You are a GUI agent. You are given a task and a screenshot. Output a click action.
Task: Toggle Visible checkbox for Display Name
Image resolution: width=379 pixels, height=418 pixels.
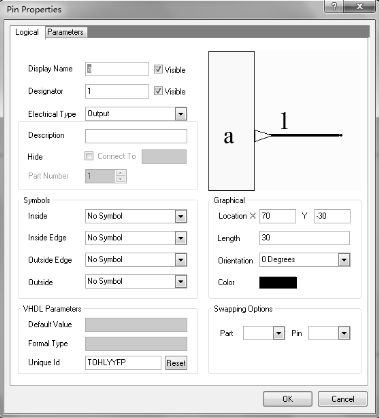(158, 69)
